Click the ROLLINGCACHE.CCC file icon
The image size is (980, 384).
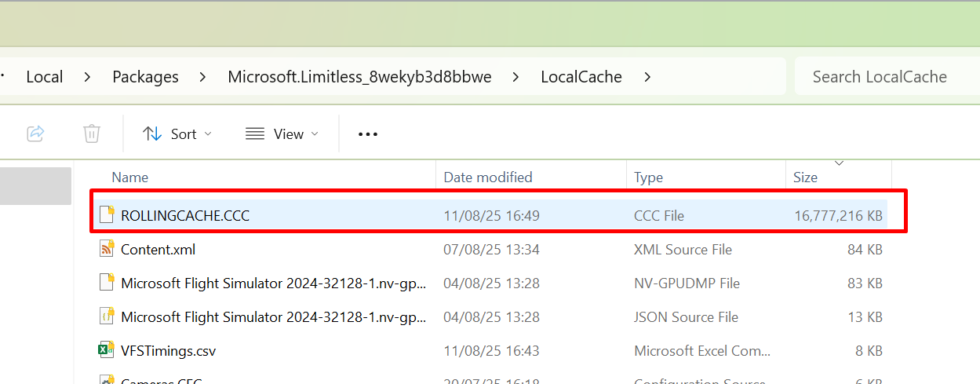coord(106,215)
